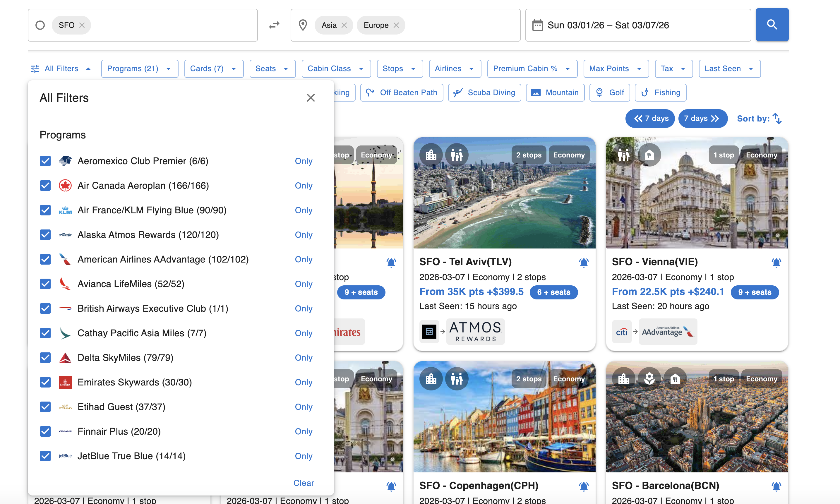Click family icon on Copenhagen card

click(457, 379)
